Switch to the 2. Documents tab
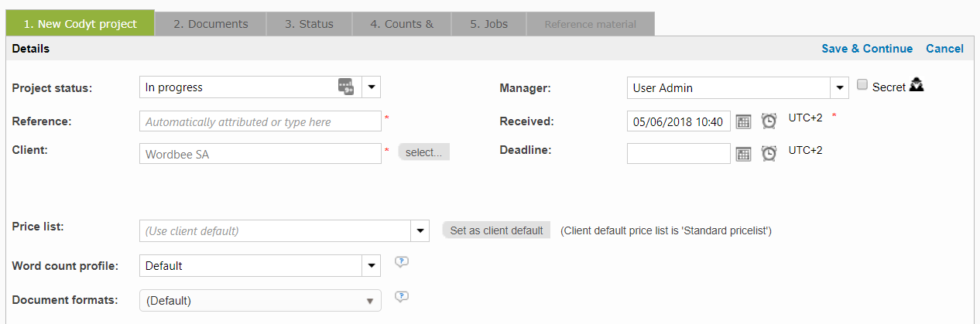 pyautogui.click(x=211, y=24)
